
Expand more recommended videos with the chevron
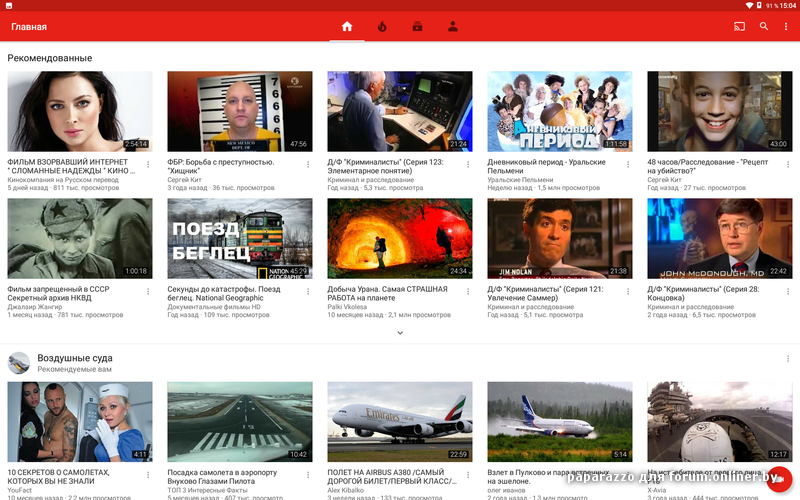(x=400, y=332)
